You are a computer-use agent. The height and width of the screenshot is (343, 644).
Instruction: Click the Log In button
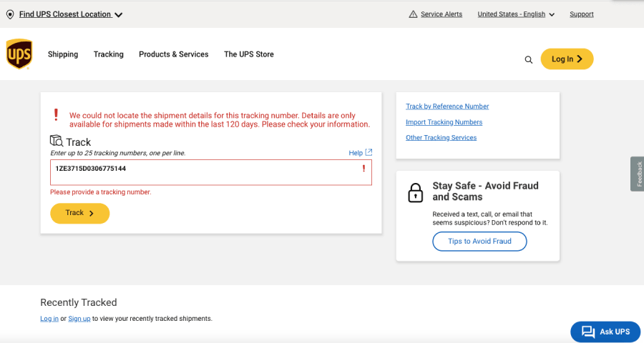click(567, 59)
